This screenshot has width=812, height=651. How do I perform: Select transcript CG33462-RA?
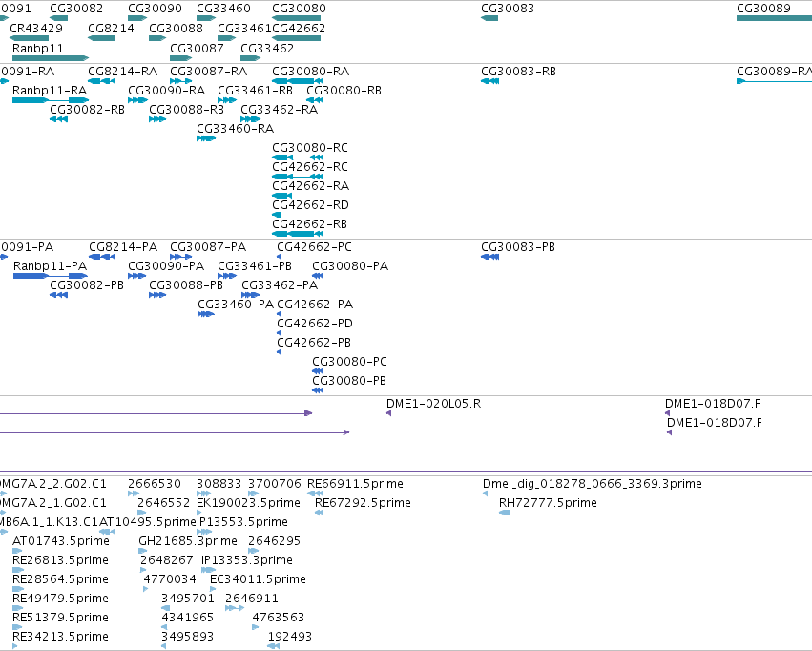click(x=280, y=109)
